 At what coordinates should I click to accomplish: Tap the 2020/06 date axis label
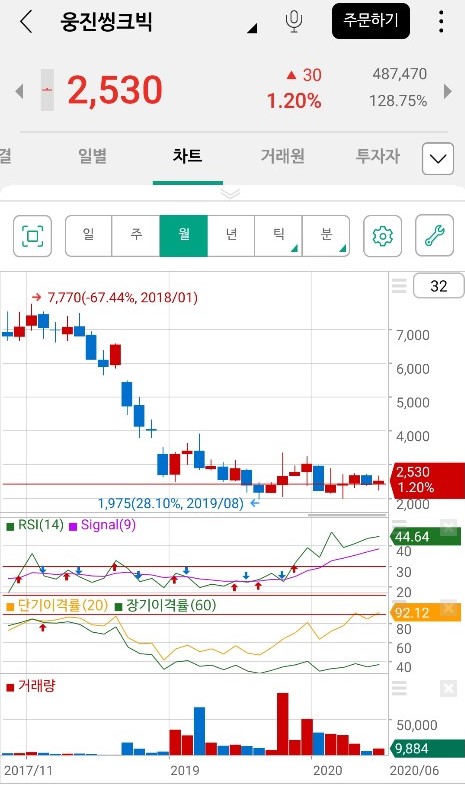[413, 770]
